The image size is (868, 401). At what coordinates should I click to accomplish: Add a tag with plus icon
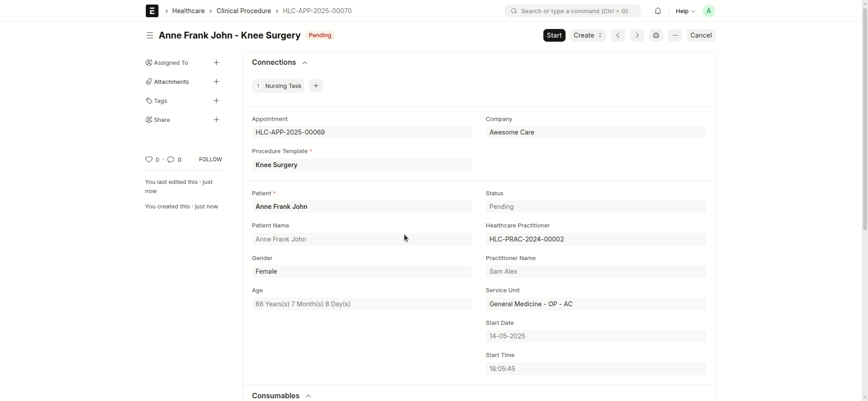point(216,101)
